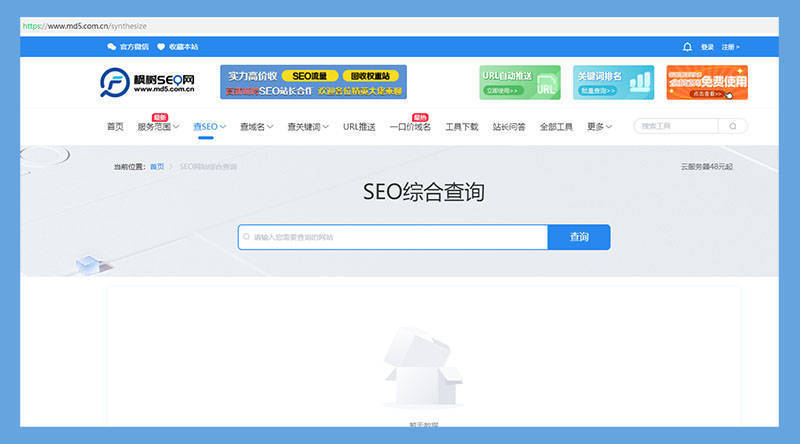Screen dimensions: 800x444
Task: Open the 更多 navigation dropdown
Action: coord(599,127)
